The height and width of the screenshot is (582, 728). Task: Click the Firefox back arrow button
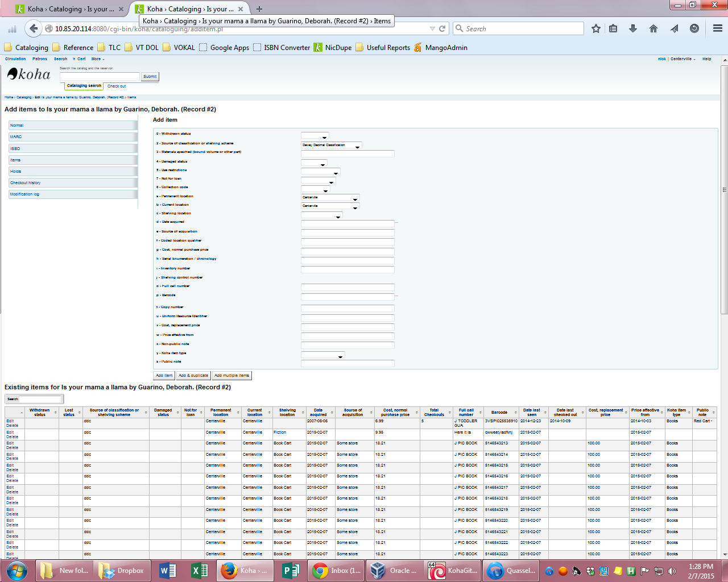[x=34, y=28]
